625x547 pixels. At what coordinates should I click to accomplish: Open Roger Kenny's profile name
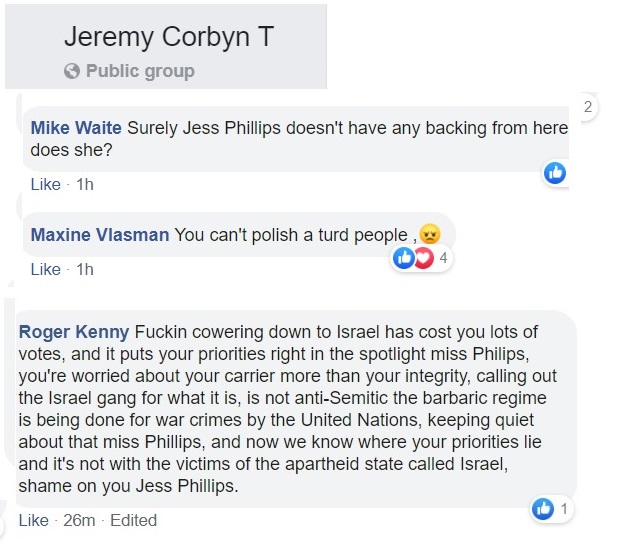(73, 331)
